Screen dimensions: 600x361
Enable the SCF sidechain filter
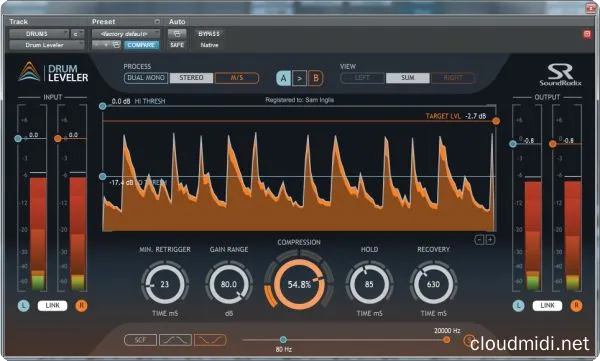[140, 340]
